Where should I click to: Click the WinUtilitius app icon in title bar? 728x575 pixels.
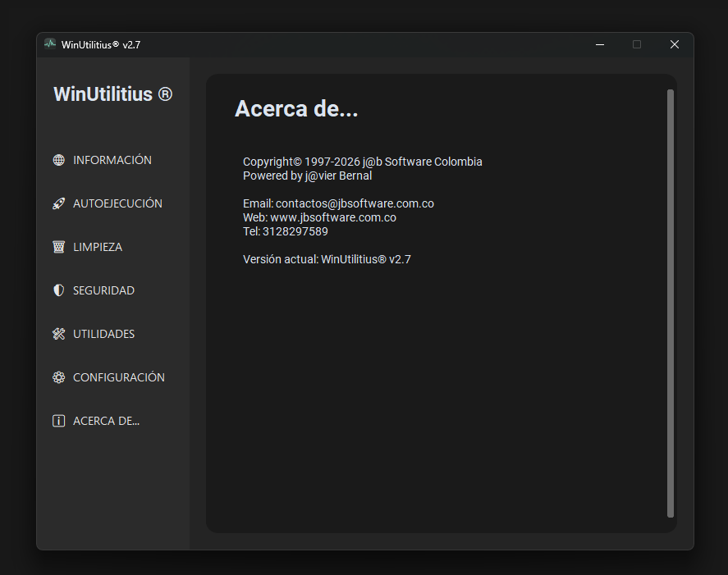50,44
